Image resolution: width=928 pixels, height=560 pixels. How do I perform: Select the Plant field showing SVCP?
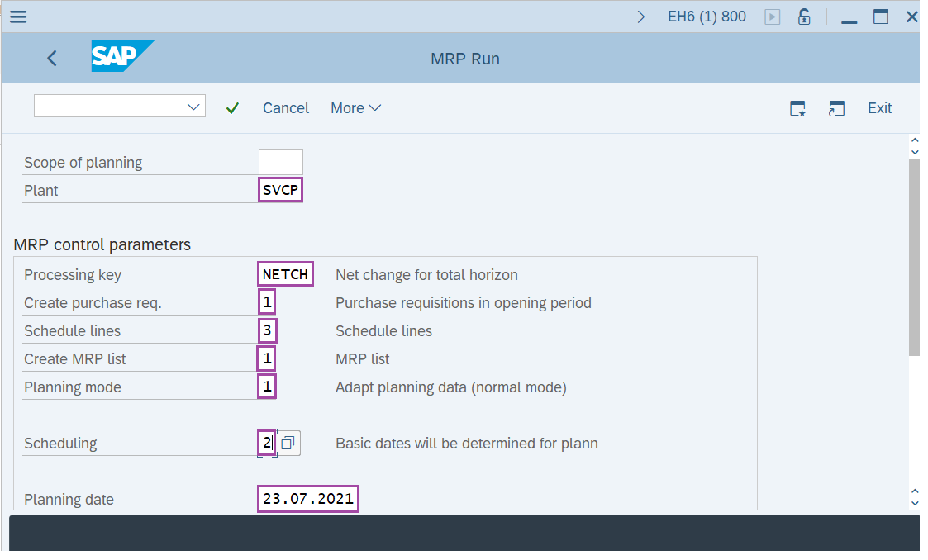[x=280, y=189]
